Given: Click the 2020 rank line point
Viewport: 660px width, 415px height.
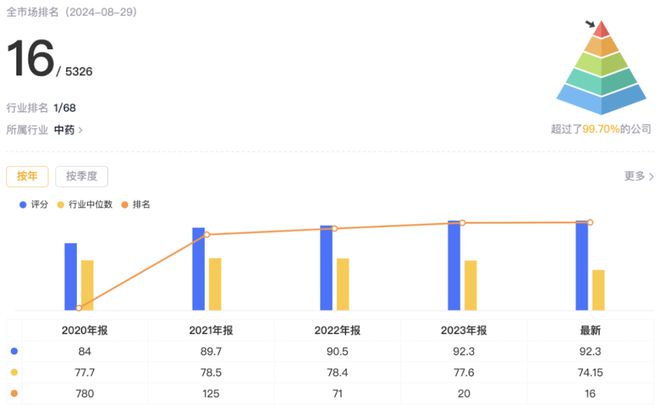Looking at the screenshot, I should [79, 308].
